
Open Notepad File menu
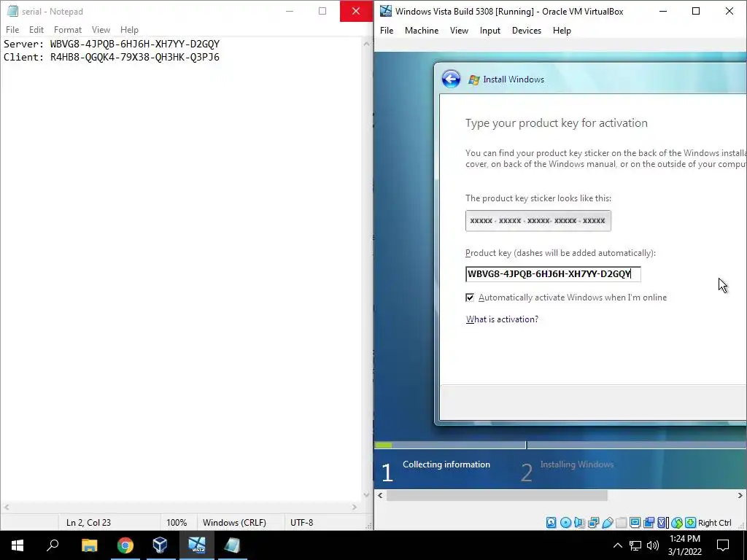[12, 29]
